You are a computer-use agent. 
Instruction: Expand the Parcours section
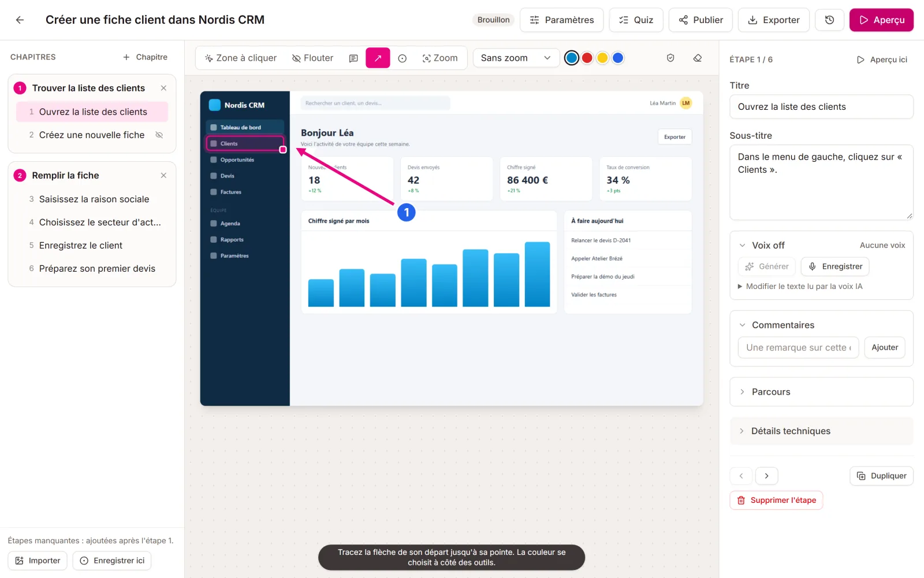[821, 392]
